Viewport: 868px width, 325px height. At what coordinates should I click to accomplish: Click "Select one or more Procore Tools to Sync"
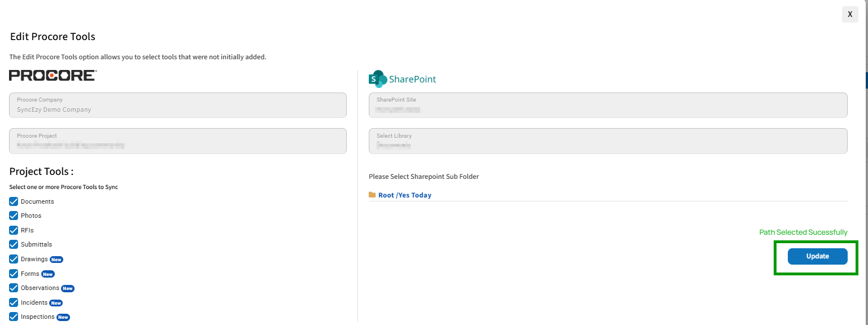tap(64, 187)
